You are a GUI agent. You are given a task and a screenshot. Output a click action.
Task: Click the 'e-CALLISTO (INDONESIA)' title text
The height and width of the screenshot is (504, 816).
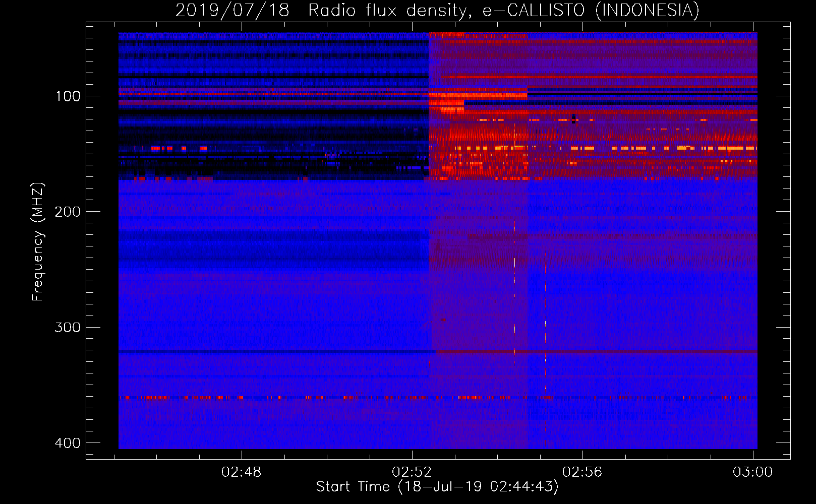pos(591,11)
